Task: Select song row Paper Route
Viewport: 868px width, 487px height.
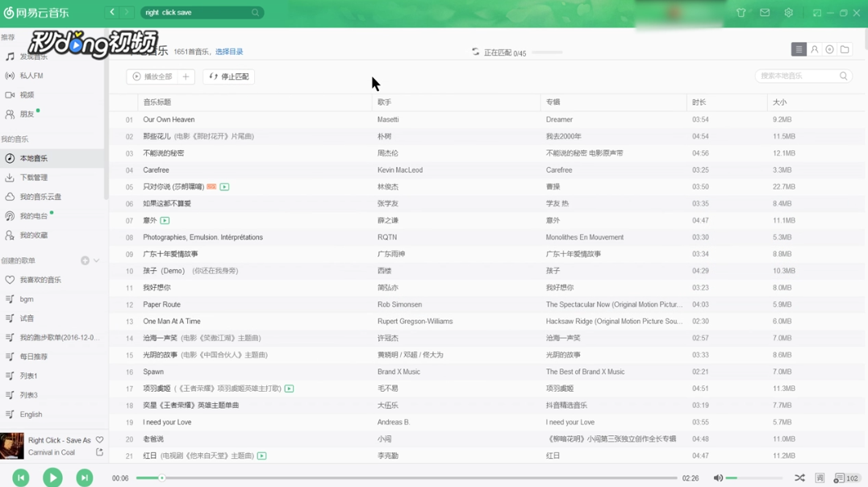Action: pos(487,305)
